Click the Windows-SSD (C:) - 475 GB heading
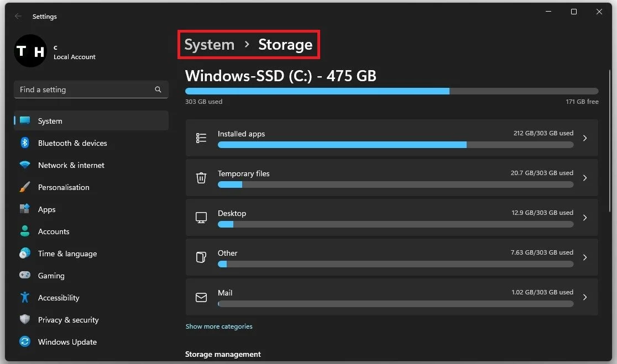 click(x=280, y=76)
